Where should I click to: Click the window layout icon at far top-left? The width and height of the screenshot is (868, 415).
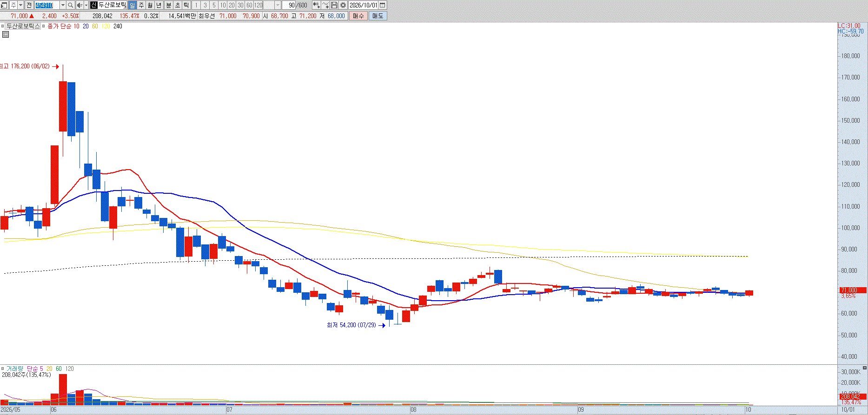tap(4, 5)
